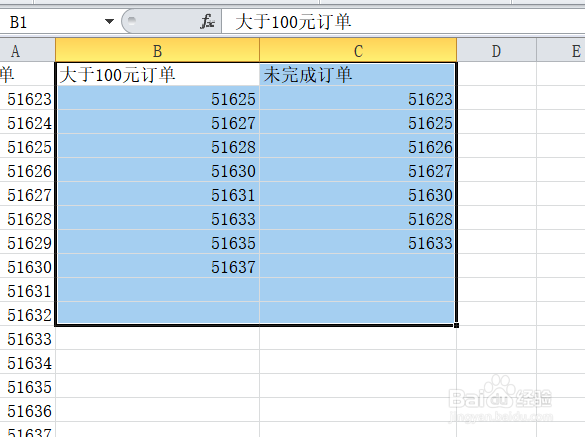This screenshot has width=585, height=437.
Task: Select cell C1 未完成订单
Action: pyautogui.click(x=358, y=74)
